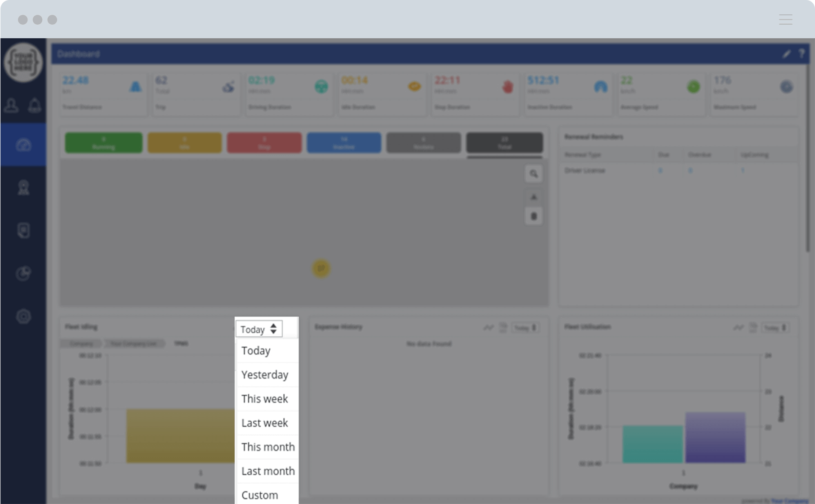The height and width of the screenshot is (504, 815).
Task: Pick 'Last month' from the period list
Action: [268, 471]
